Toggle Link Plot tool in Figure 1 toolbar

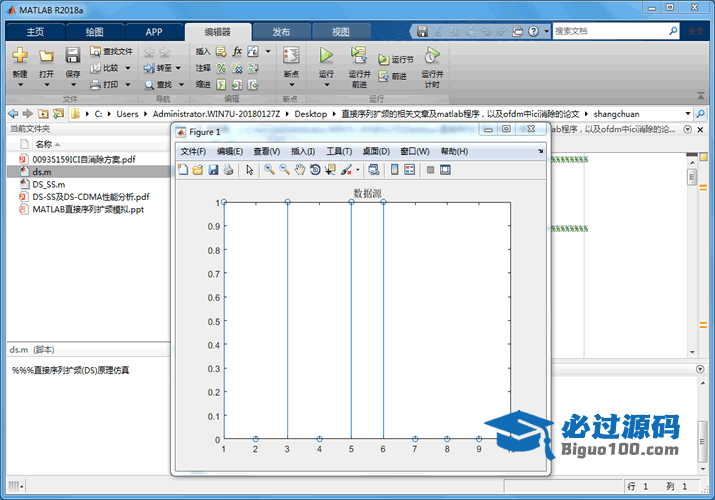point(374,170)
